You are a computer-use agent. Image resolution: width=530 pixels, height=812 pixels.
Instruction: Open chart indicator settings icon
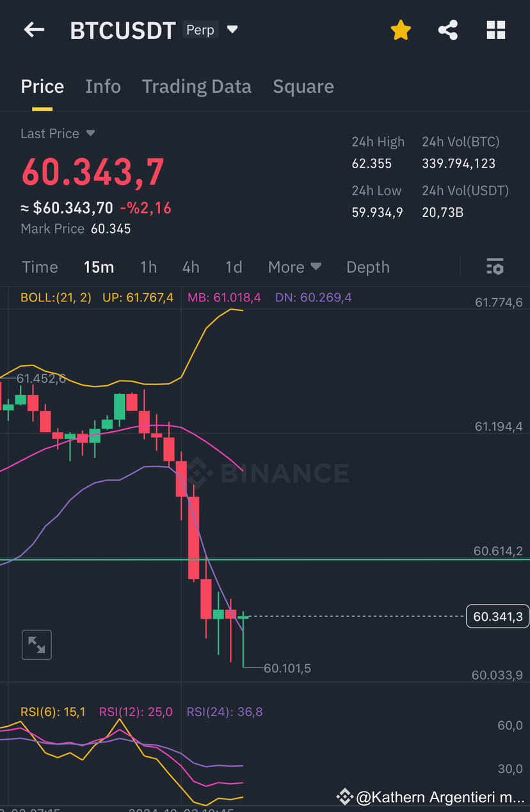coord(495,266)
